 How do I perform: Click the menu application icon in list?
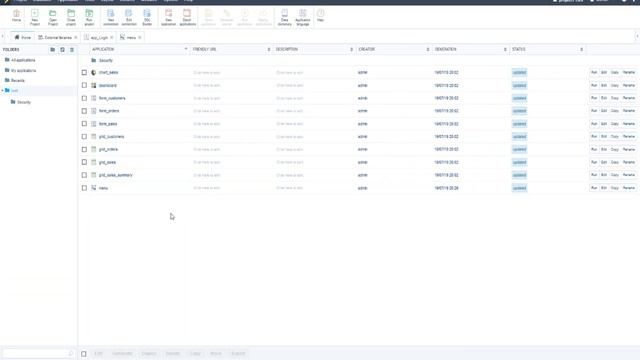[x=93, y=188]
